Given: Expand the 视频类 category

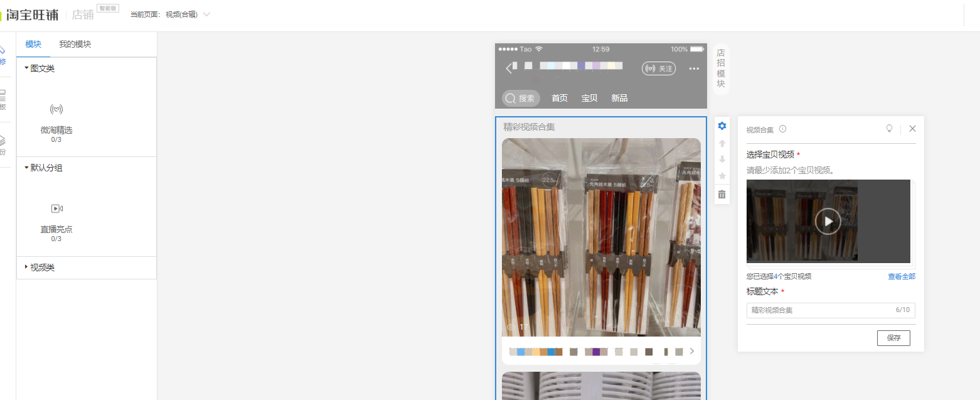Looking at the screenshot, I should click(x=40, y=268).
